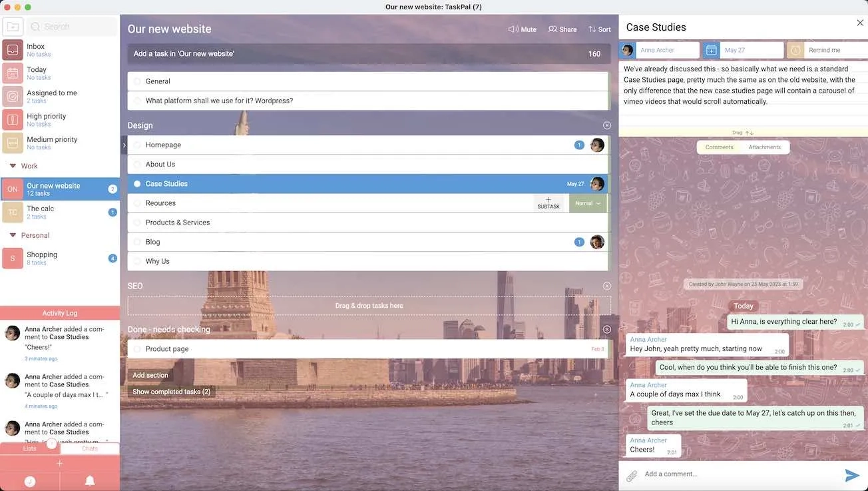Collapse the Personal folder triangle
Image resolution: width=868 pixels, height=491 pixels.
point(13,235)
